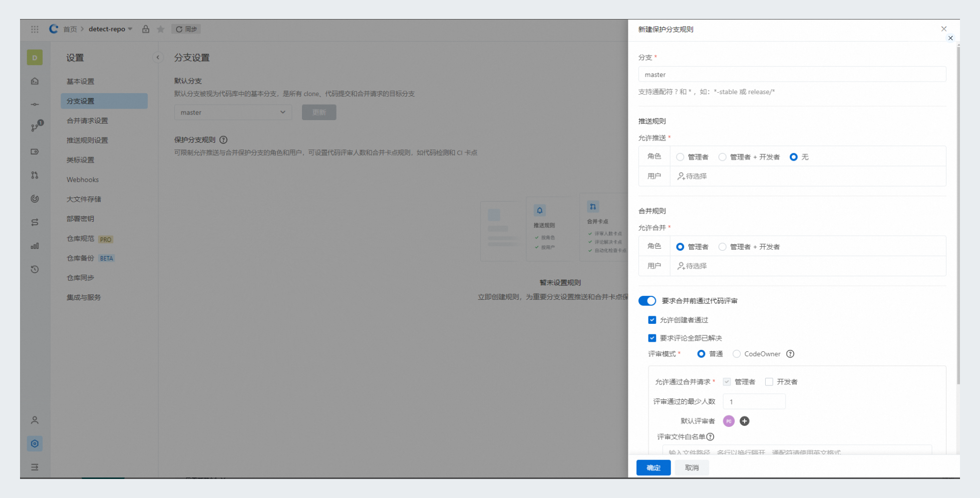Image resolution: width=980 pixels, height=498 pixels.
Task: Select 分支设置 menu item
Action: click(x=104, y=101)
